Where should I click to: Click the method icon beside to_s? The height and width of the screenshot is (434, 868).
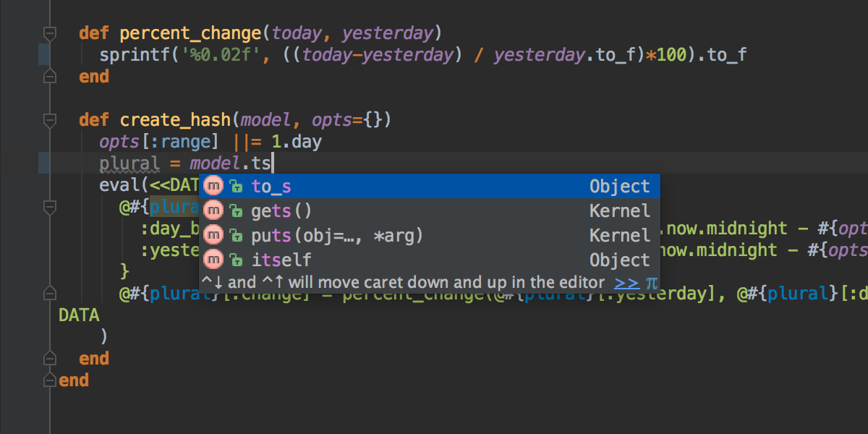click(x=213, y=186)
